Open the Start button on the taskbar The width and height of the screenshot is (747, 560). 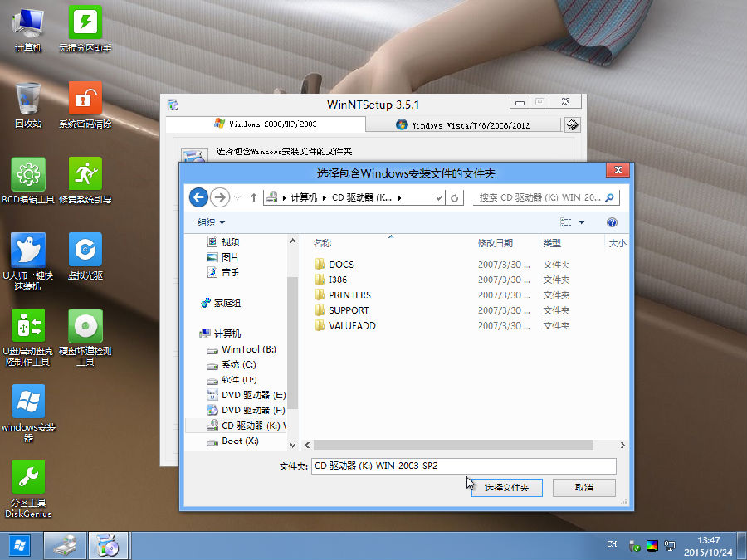coord(21,545)
